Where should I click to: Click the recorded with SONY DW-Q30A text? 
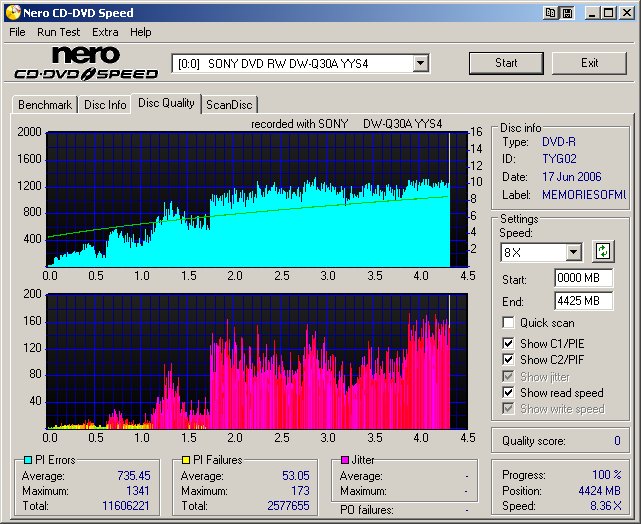347,123
